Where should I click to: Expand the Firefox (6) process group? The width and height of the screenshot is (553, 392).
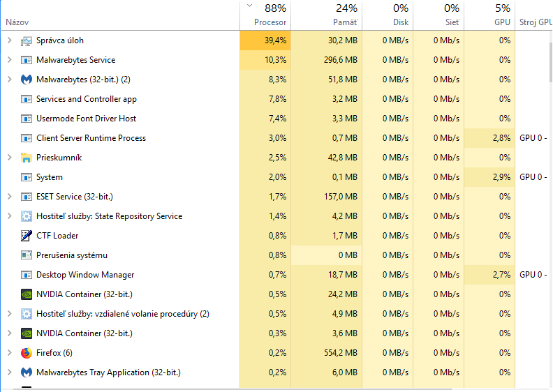coord(10,352)
